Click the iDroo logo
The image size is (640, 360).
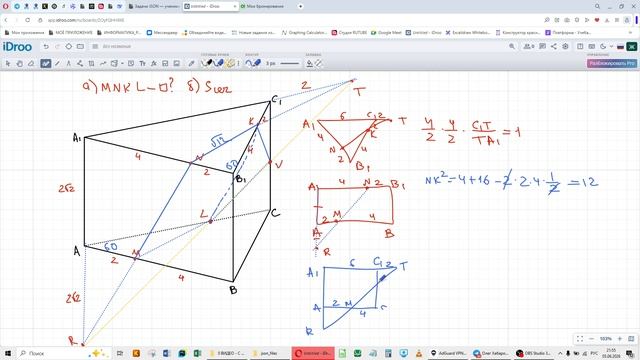point(17,47)
